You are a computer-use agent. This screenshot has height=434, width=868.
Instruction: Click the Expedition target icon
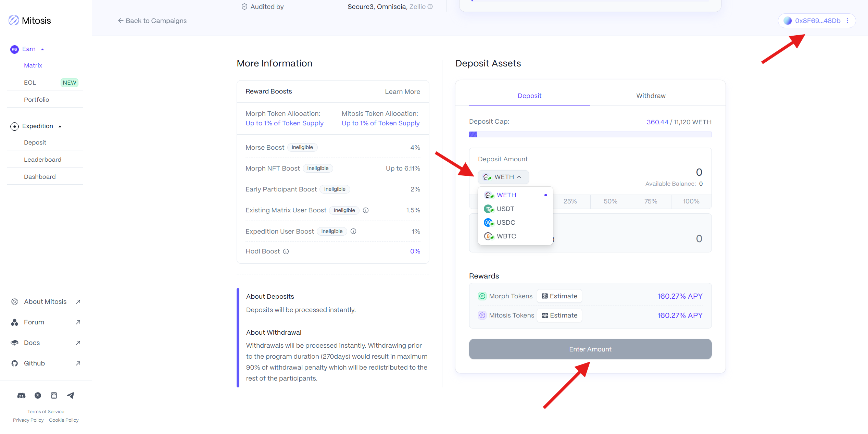tap(14, 126)
